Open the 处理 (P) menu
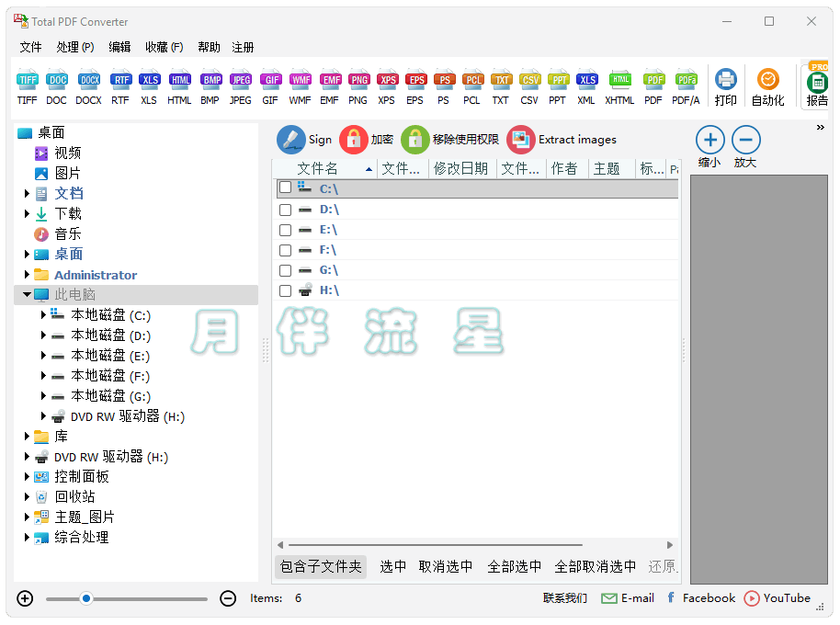The width and height of the screenshot is (840, 625). point(75,48)
